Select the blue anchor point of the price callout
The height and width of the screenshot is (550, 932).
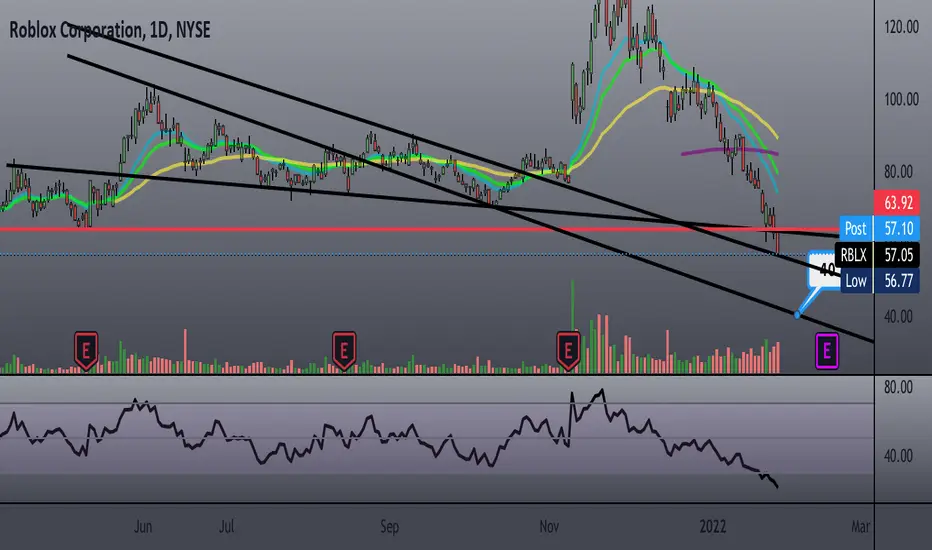(x=797, y=315)
